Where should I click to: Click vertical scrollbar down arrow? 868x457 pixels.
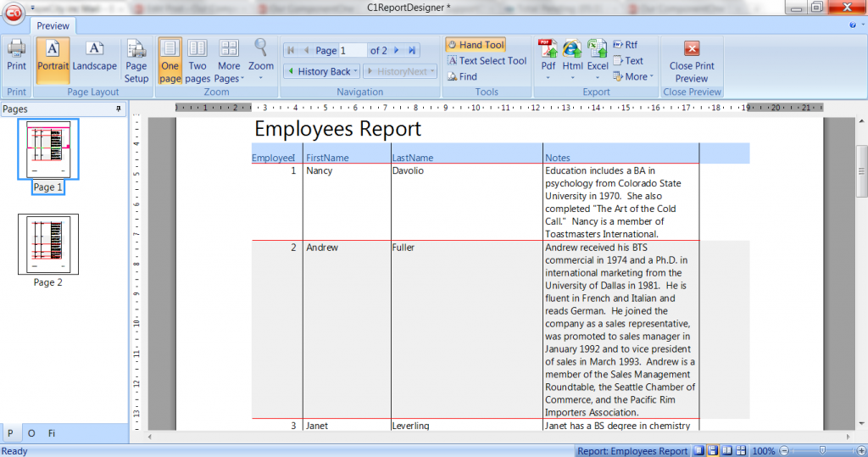[x=861, y=424]
